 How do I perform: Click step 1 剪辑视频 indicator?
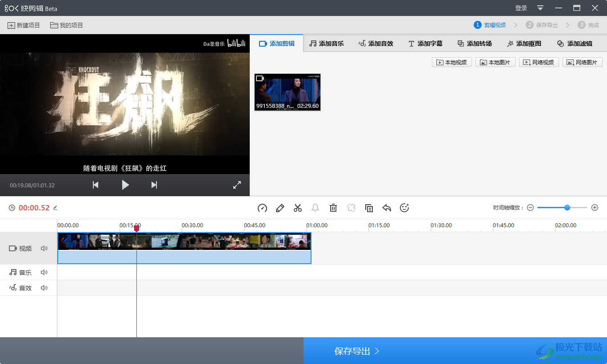[x=490, y=25]
